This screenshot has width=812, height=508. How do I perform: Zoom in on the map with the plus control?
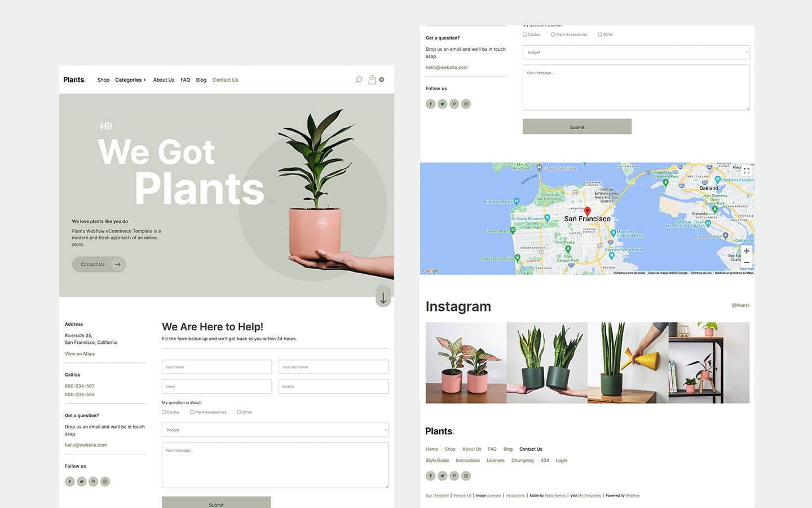click(x=746, y=251)
